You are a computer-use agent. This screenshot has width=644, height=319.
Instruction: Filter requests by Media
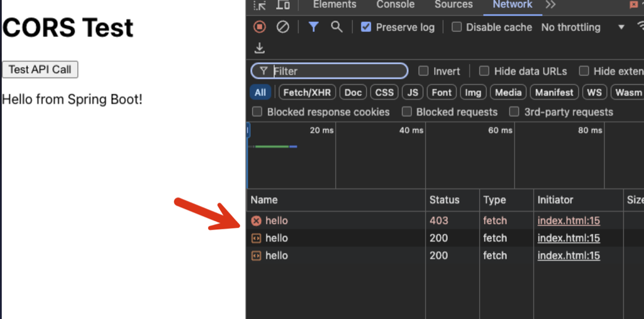(508, 92)
